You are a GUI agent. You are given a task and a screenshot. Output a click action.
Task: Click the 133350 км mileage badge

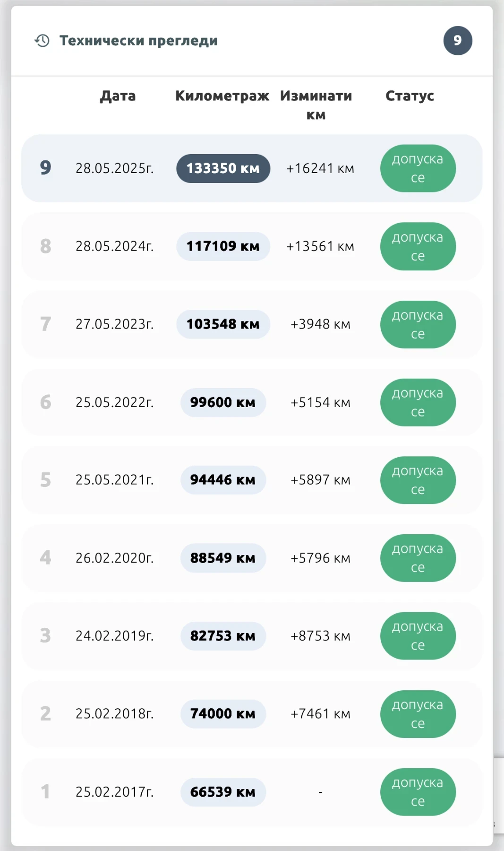pos(223,168)
